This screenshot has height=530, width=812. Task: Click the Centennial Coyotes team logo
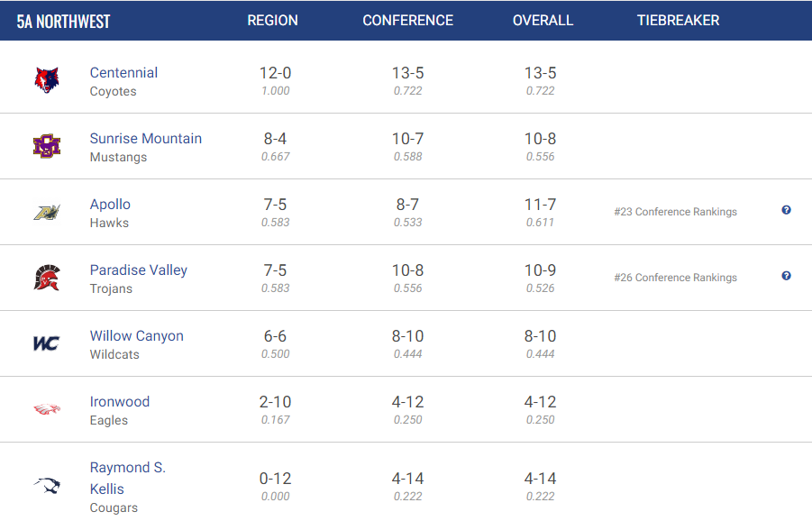coord(47,80)
